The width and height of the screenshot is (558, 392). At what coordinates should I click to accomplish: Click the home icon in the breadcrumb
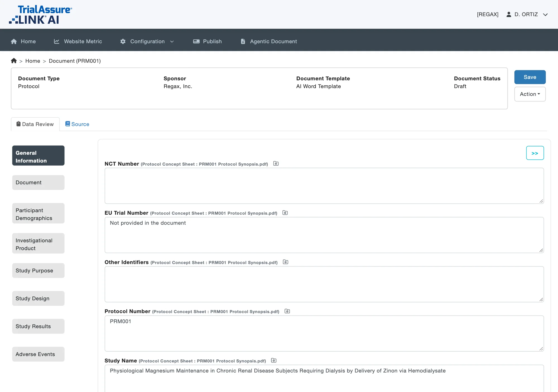(x=14, y=61)
